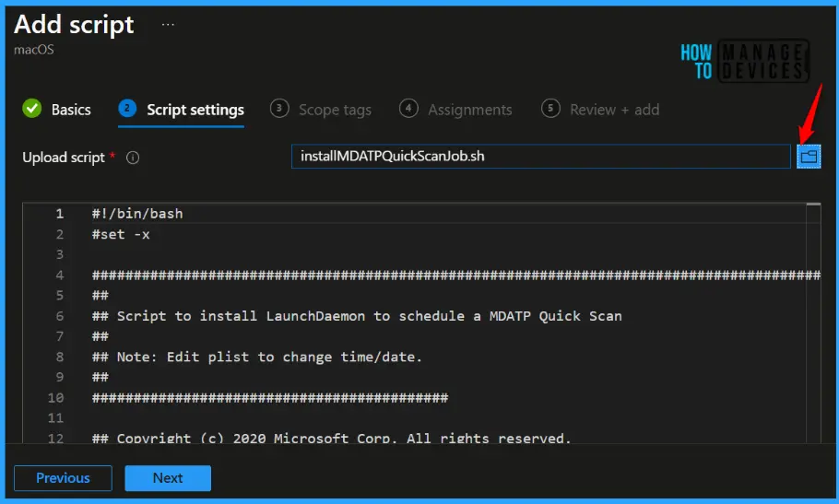The image size is (839, 504).
Task: Click the hash separator on line 10
Action: 270,398
